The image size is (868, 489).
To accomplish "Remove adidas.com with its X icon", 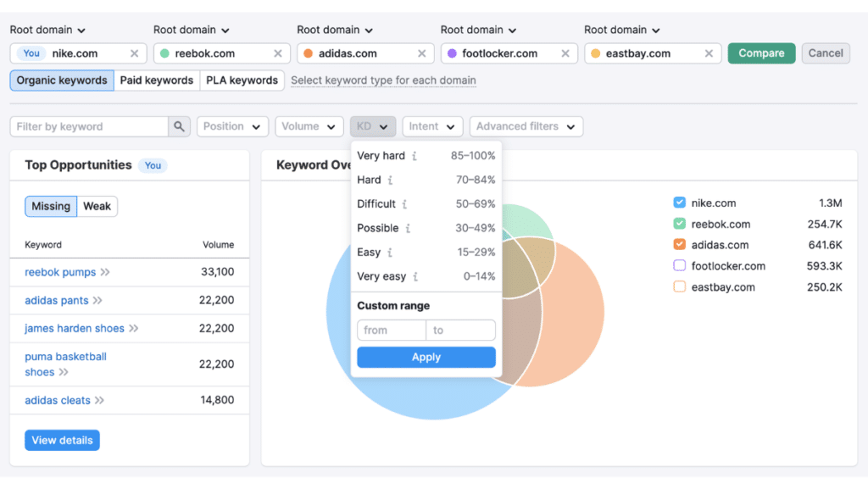I will coord(422,53).
